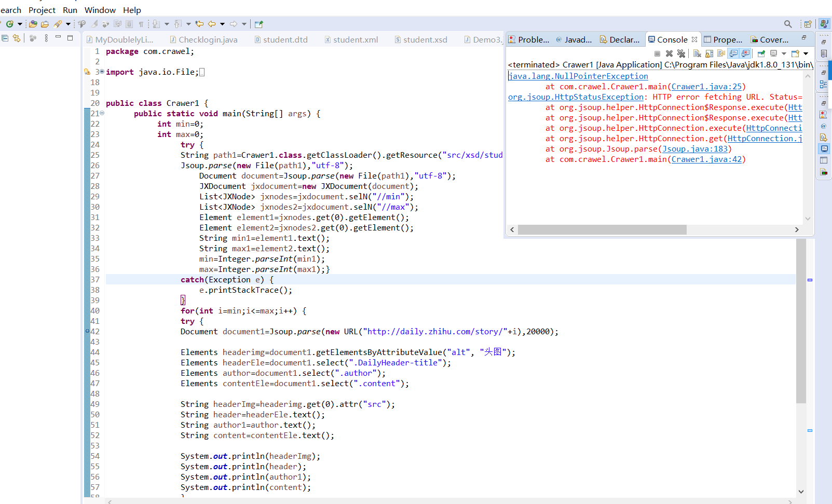Screen dimensions: 832x504
Task: Open the Problems view tab
Action: [x=528, y=39]
